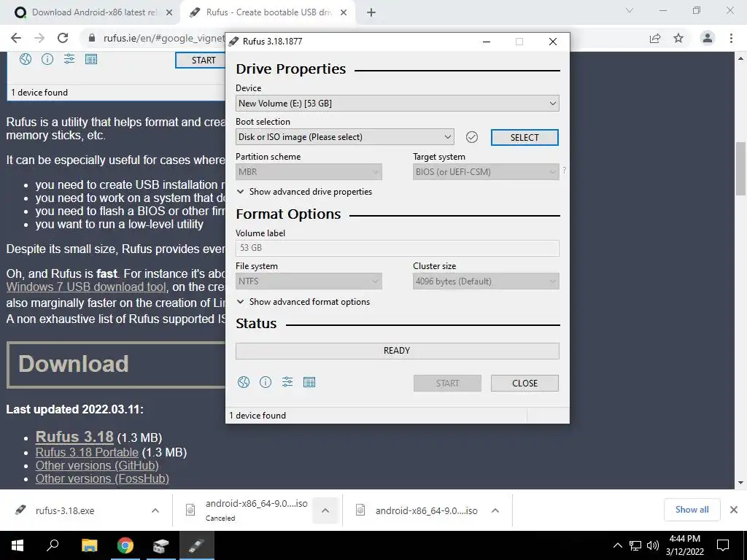Bookmark this page with star icon

click(678, 38)
